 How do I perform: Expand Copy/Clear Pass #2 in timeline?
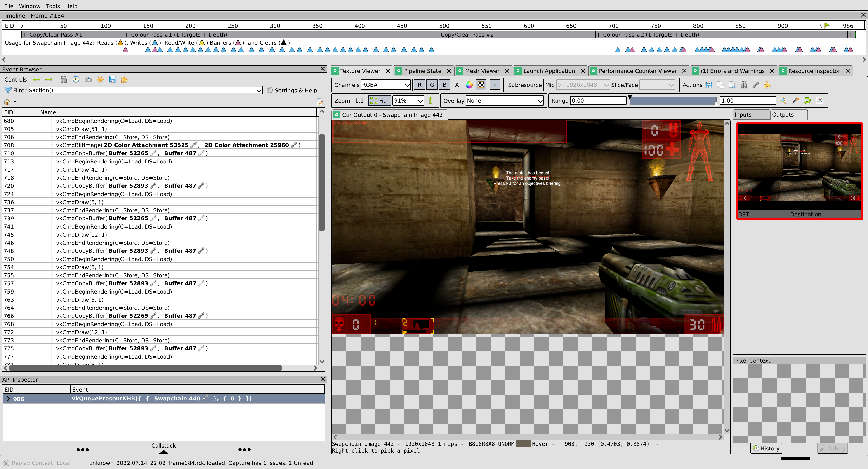(436, 34)
